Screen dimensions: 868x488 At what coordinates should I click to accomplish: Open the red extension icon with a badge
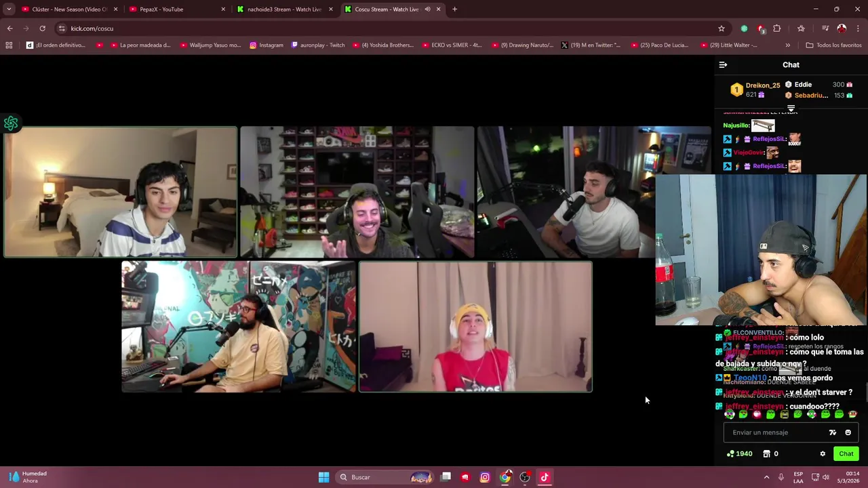[761, 28]
